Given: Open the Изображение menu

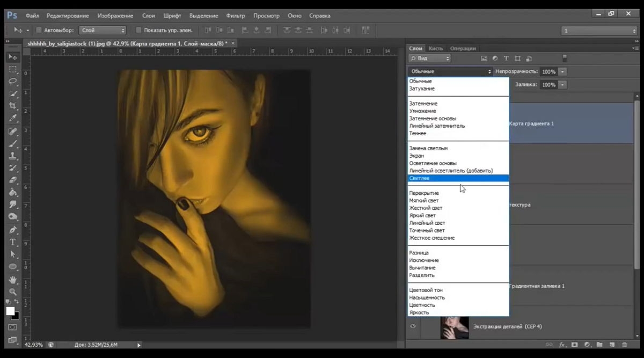Looking at the screenshot, I should pyautogui.click(x=115, y=16).
